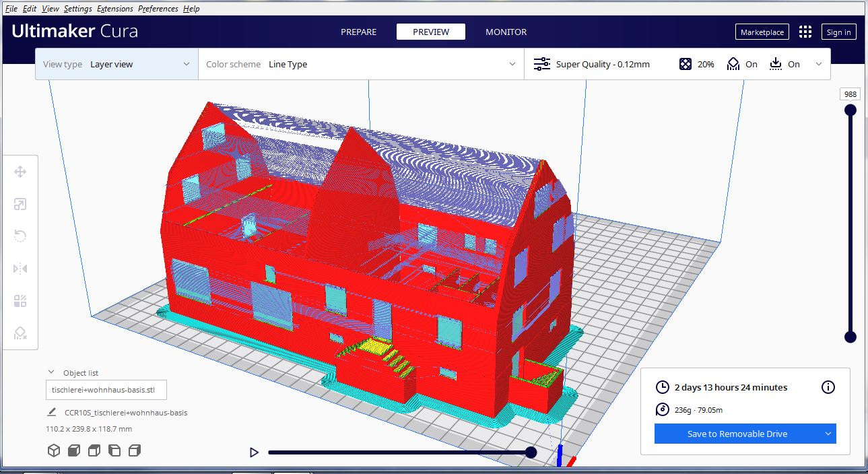Image resolution: width=868 pixels, height=474 pixels.
Task: Open the Marketplace
Action: pyautogui.click(x=762, y=32)
